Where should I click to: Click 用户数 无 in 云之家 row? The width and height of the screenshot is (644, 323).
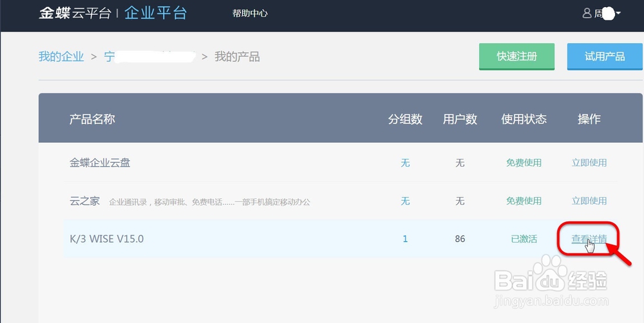coord(460,201)
